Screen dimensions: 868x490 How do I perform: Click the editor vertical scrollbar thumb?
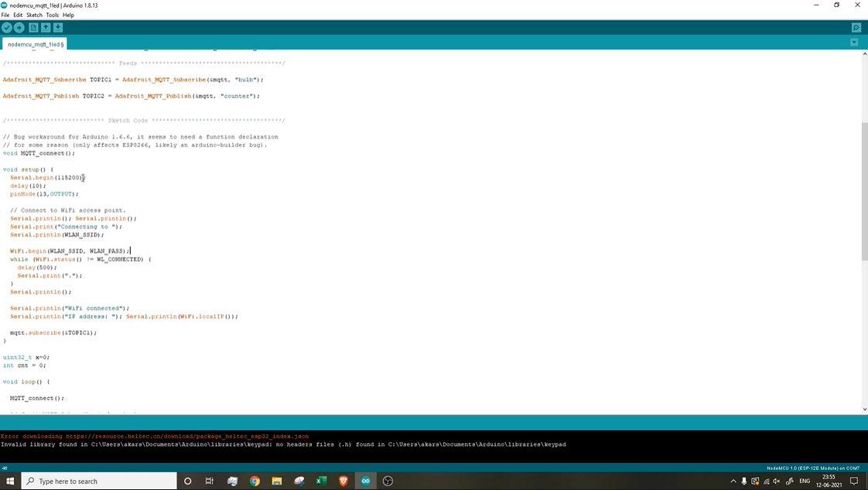[864, 190]
